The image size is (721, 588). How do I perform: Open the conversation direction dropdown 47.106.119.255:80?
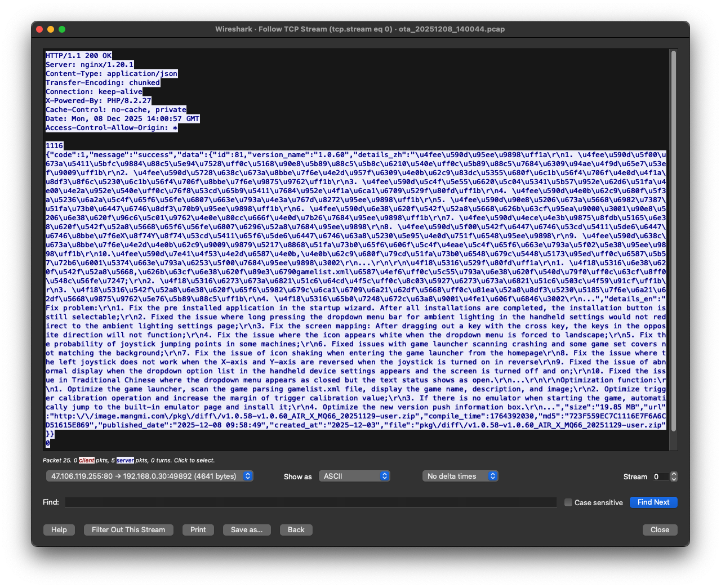click(x=149, y=476)
